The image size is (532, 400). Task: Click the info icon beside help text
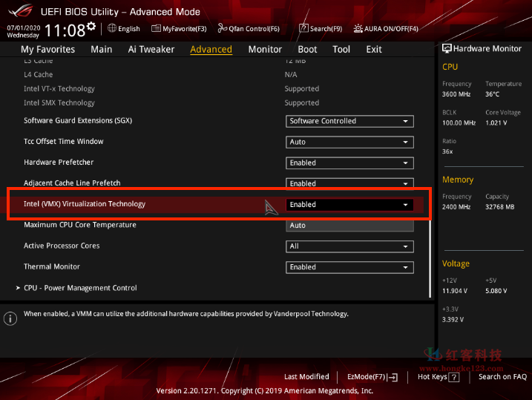pos(10,318)
